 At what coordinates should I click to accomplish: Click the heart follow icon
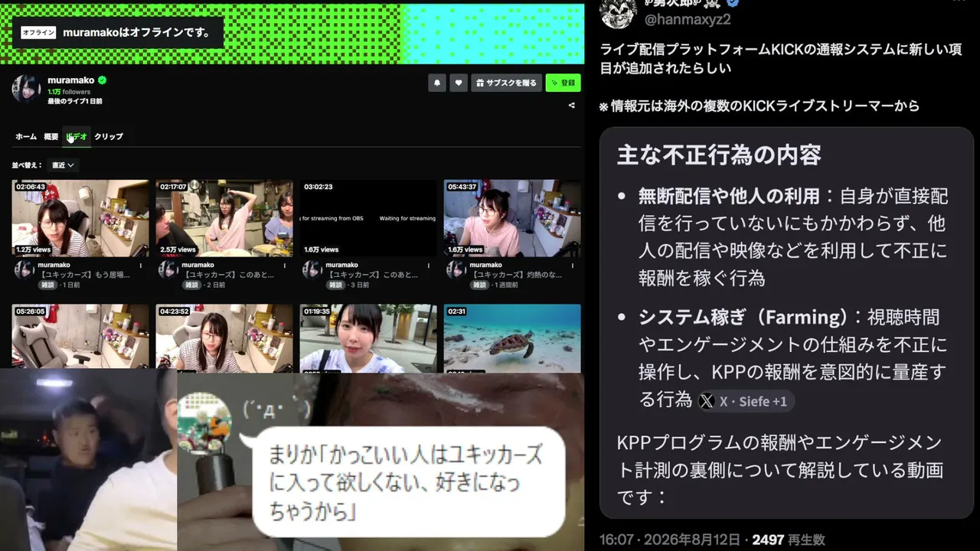(459, 83)
